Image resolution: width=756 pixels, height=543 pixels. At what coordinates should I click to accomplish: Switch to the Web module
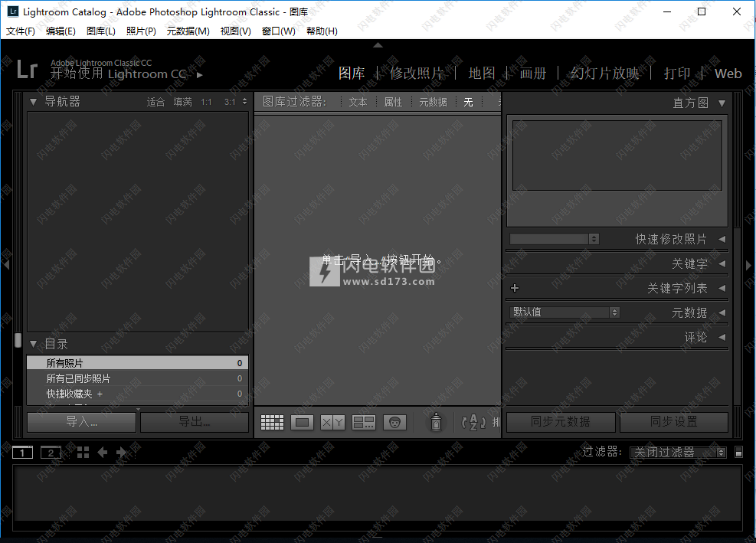point(728,74)
